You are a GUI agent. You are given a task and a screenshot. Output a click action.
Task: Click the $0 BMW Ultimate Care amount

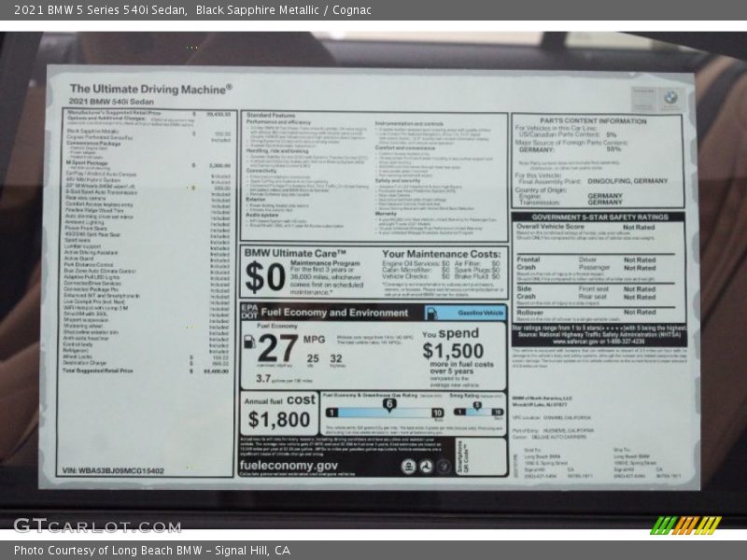pos(266,276)
